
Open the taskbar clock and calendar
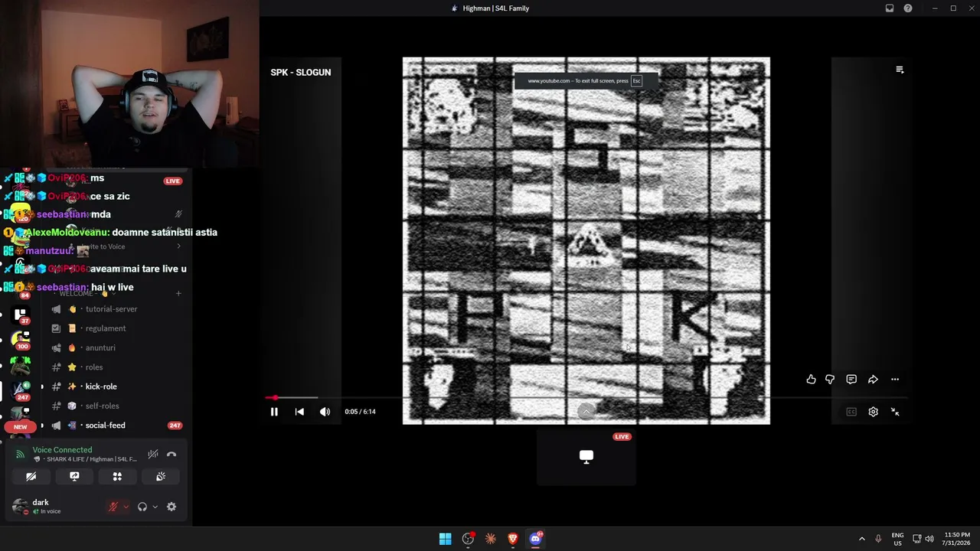pos(957,539)
